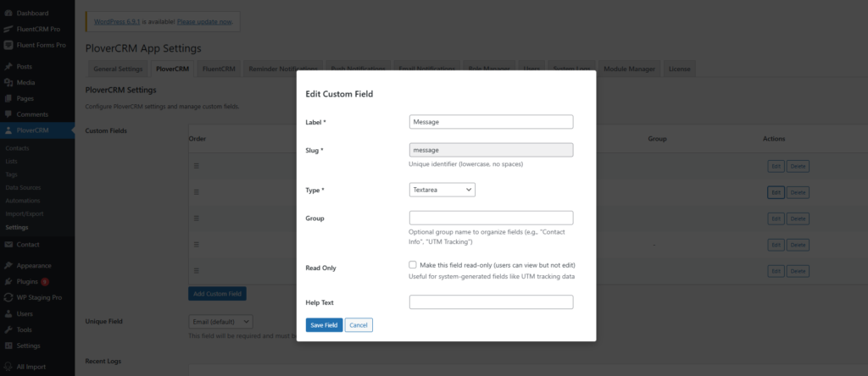
Task: Click the Save Field button
Action: [x=324, y=325]
